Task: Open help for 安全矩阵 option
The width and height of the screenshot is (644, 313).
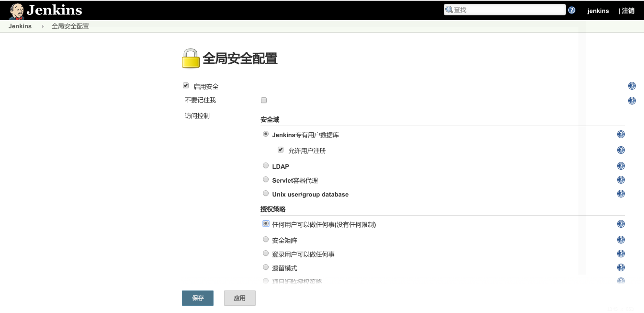Action: (621, 240)
